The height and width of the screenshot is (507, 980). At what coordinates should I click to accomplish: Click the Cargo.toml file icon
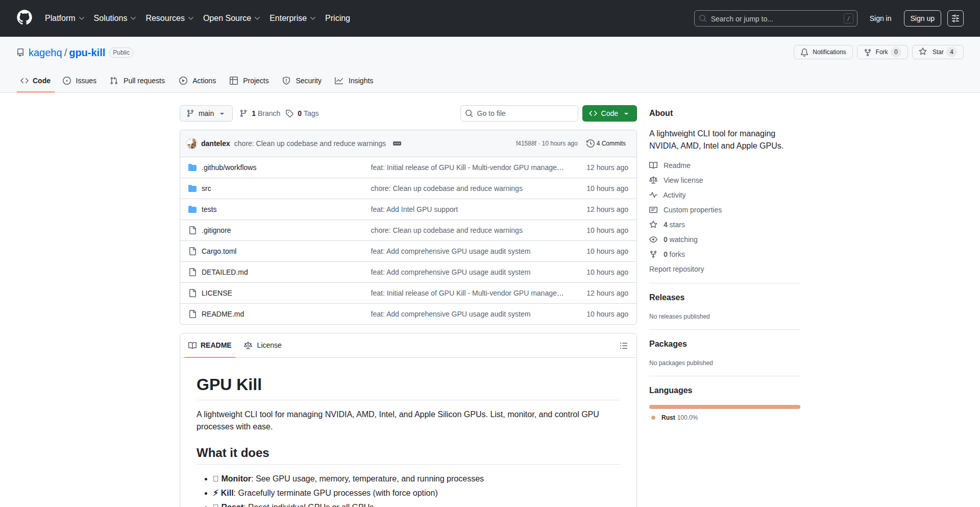click(192, 251)
